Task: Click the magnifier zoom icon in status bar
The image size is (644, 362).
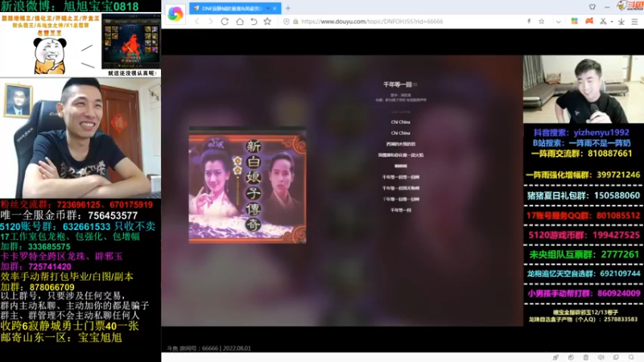Action: click(631, 357)
